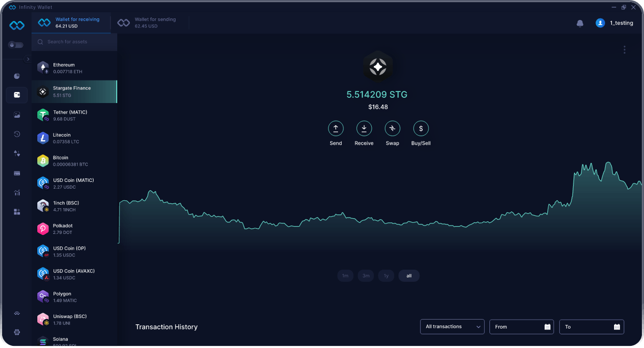The height and width of the screenshot is (348, 644).
Task: Select Ethereum in the asset list
Action: click(x=75, y=68)
